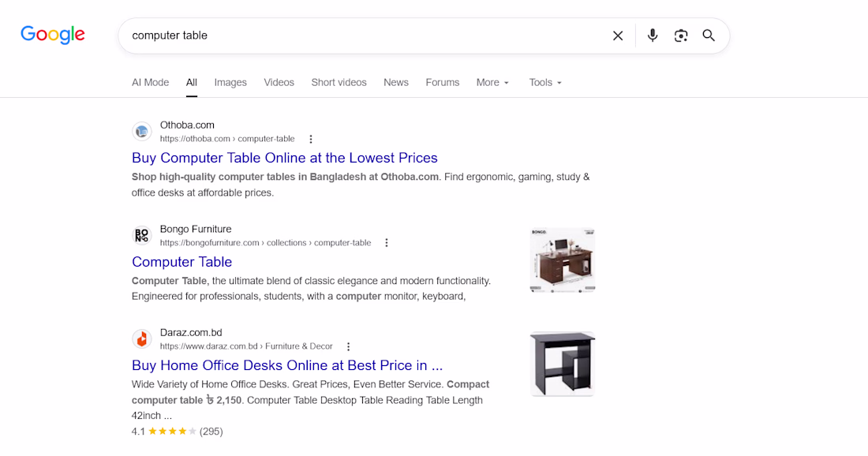Click the Bongo Furniture favicon
Viewport: 868px width, 456px height.
(x=142, y=236)
